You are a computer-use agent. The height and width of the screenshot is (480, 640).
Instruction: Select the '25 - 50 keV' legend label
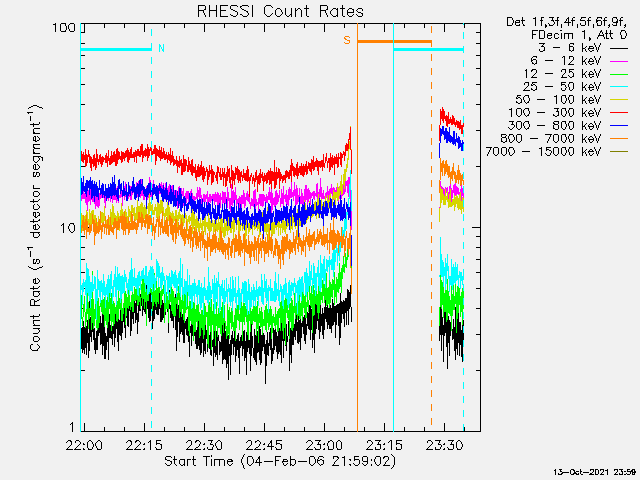562,87
